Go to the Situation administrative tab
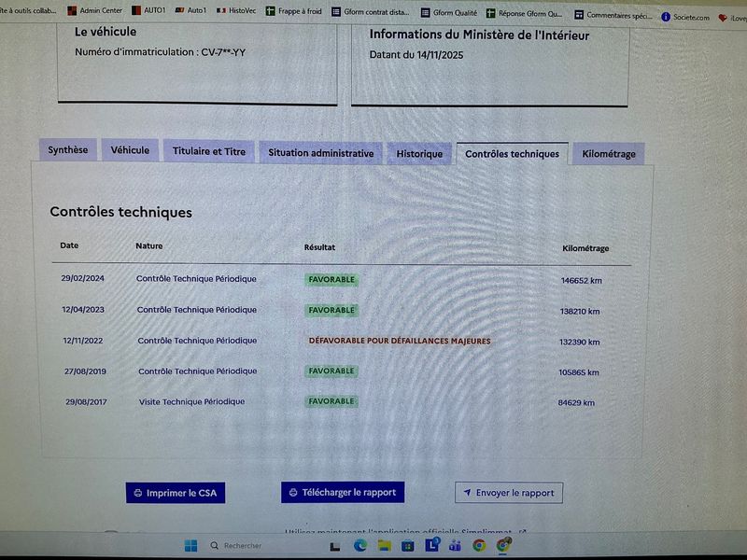747x560 pixels. 321,153
